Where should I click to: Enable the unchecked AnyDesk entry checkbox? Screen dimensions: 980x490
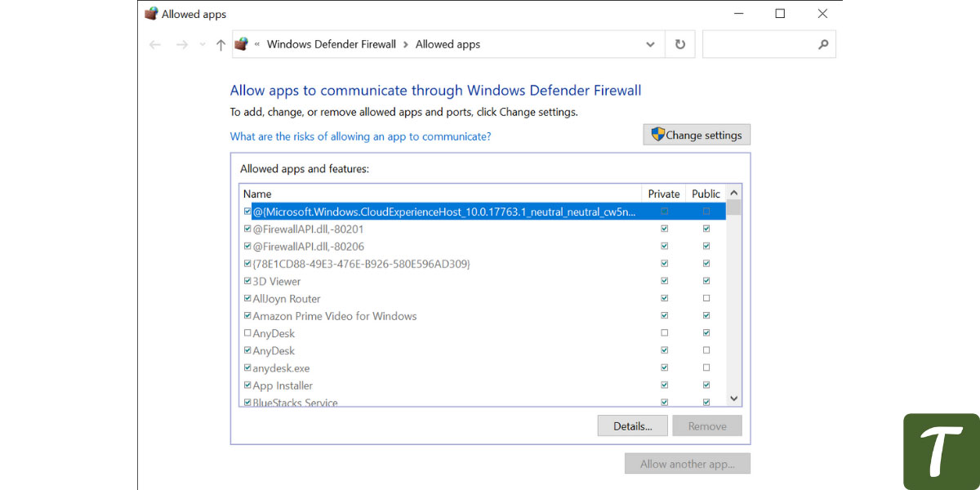pyautogui.click(x=247, y=332)
